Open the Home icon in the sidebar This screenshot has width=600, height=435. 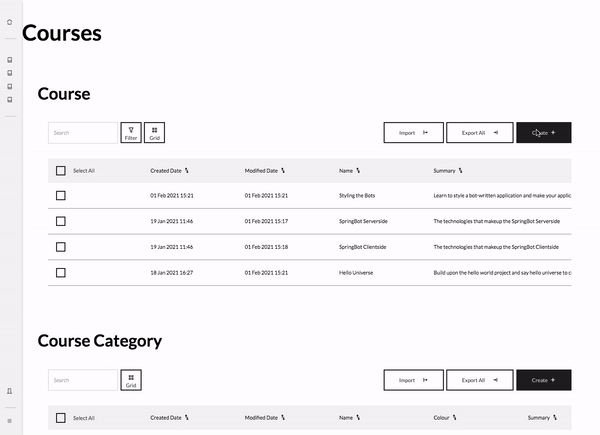[10, 21]
